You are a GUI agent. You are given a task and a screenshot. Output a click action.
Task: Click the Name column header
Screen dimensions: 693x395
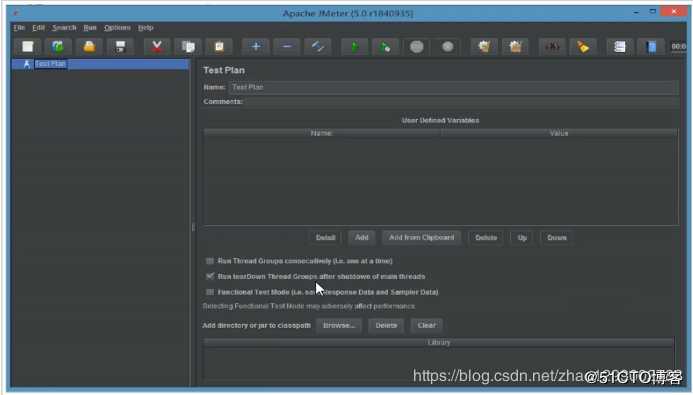click(x=322, y=133)
